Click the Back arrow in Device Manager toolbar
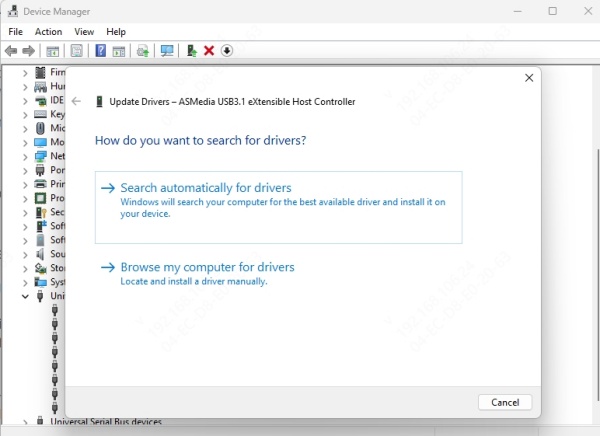The width and height of the screenshot is (600, 436). (11, 51)
